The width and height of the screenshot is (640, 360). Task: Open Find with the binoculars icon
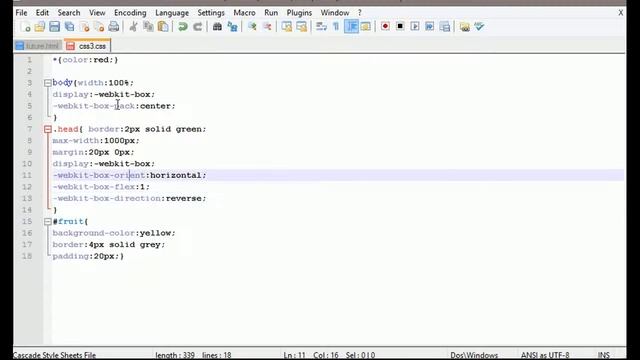click(x=217, y=27)
